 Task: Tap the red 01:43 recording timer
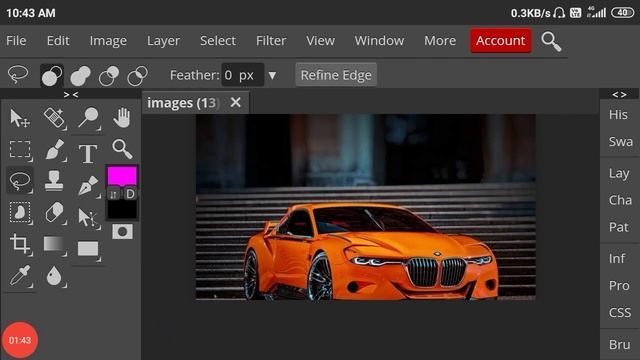point(20,340)
